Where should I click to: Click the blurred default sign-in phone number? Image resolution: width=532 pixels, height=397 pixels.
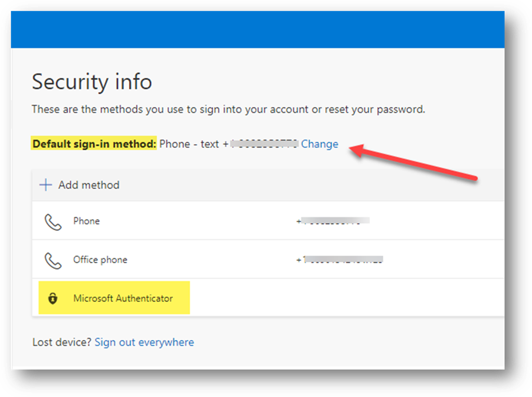click(261, 144)
